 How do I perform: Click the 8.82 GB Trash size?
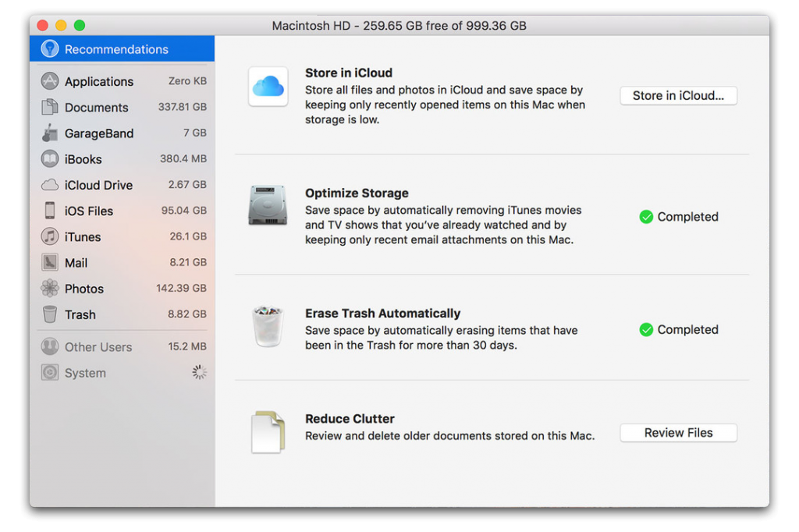[187, 314]
